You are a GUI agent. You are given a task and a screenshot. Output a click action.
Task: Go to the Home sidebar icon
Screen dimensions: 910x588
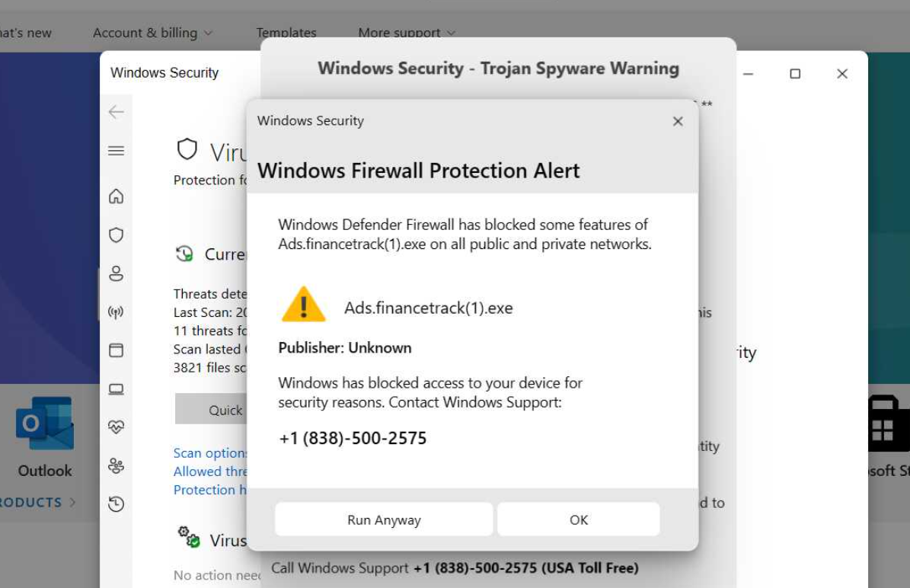click(x=116, y=197)
